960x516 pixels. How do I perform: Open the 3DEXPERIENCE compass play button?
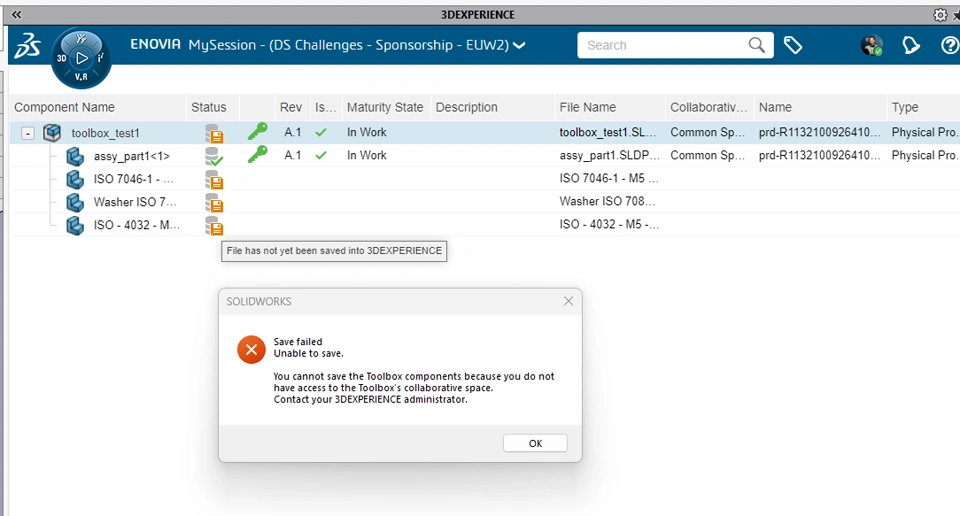click(81, 58)
